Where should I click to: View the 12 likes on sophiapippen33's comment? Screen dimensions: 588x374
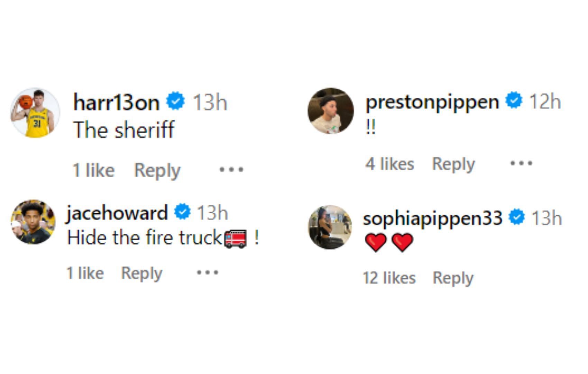389,278
